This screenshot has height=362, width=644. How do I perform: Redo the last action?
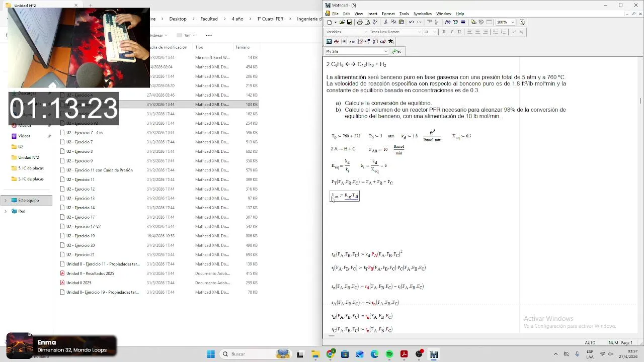coord(419,22)
